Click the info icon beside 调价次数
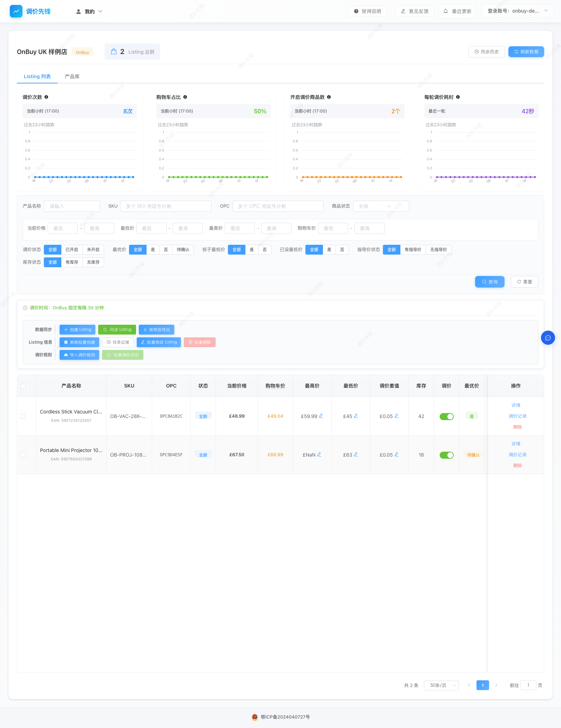Screen dimensions: 561x728 tap(46, 97)
